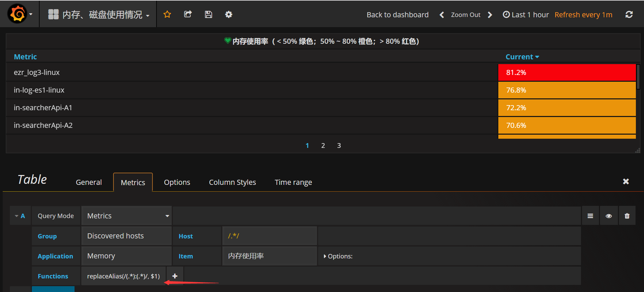
Task: Edit the replaceAlias function
Action: tap(123, 276)
